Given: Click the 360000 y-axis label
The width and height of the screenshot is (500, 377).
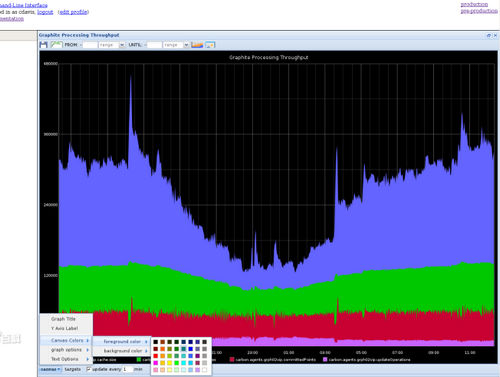Looking at the screenshot, I should [x=51, y=134].
